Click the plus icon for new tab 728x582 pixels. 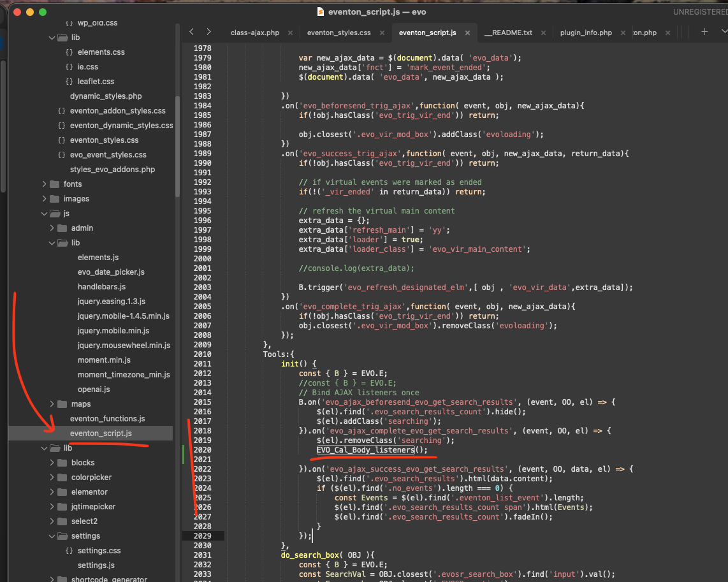(704, 32)
